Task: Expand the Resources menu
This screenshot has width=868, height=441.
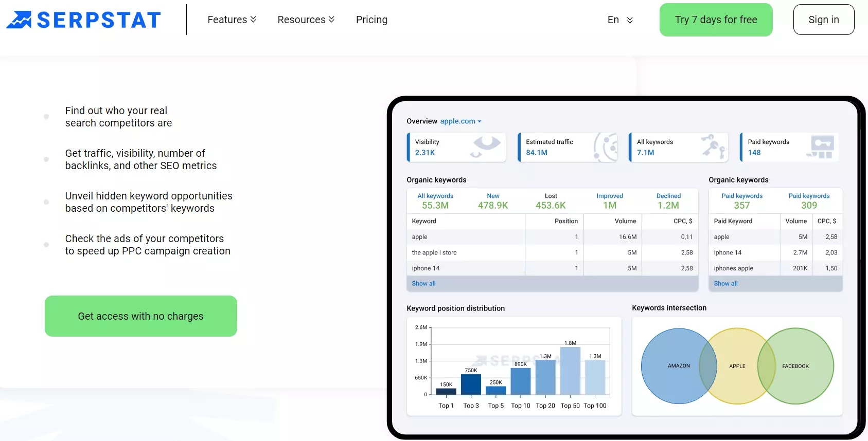Action: point(306,20)
